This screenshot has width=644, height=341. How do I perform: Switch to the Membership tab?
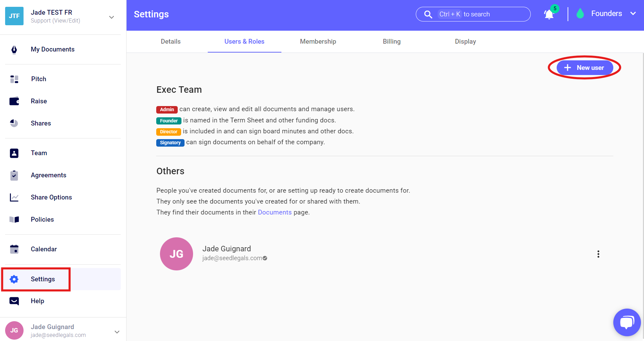pyautogui.click(x=318, y=42)
